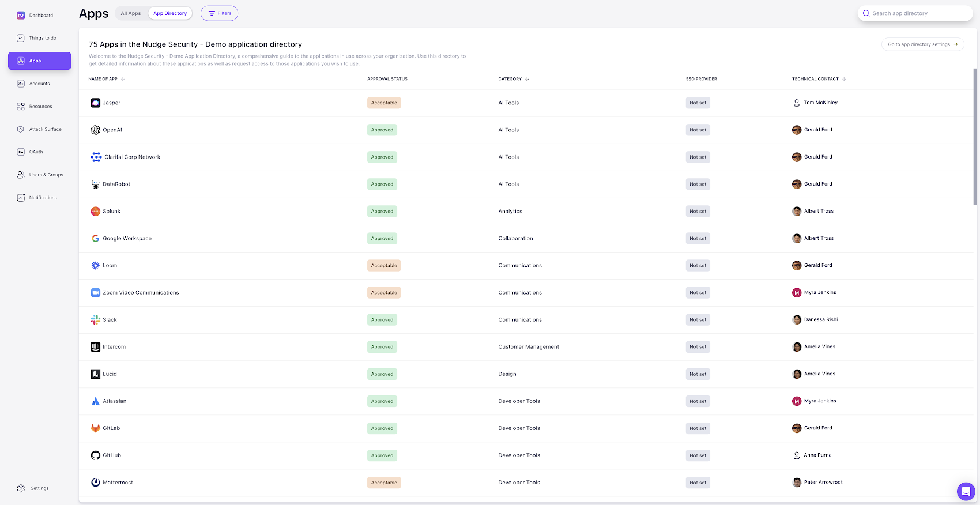Click the GitHub app logo

pos(96,455)
